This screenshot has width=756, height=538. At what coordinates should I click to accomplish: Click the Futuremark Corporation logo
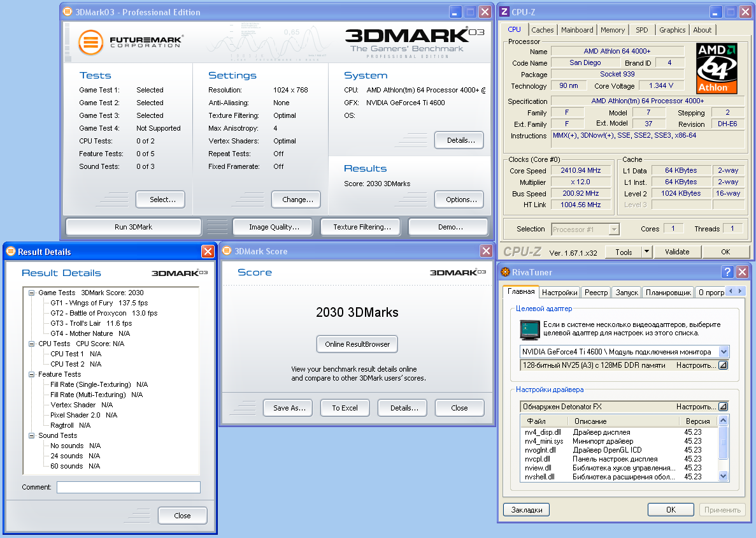point(130,42)
